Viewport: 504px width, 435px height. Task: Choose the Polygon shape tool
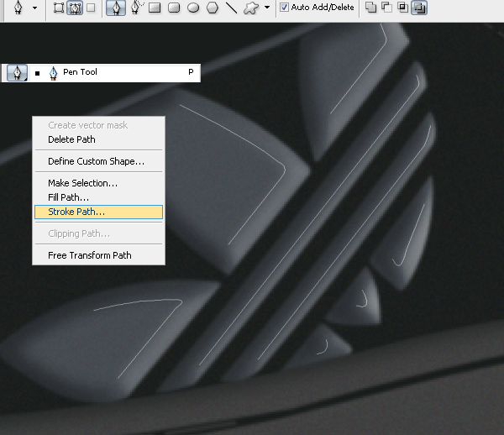tap(213, 8)
